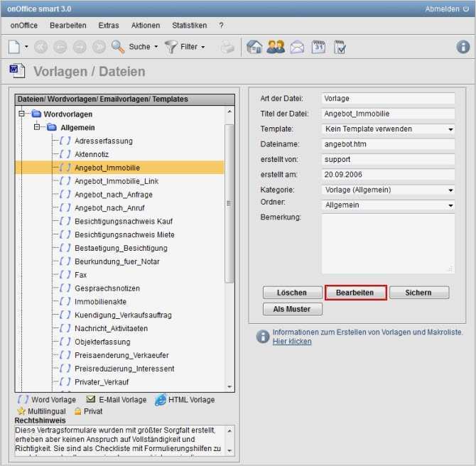Viewport: 476px width, 466px height.
Task: Select Privater_Verkauf template
Action: click(102, 382)
